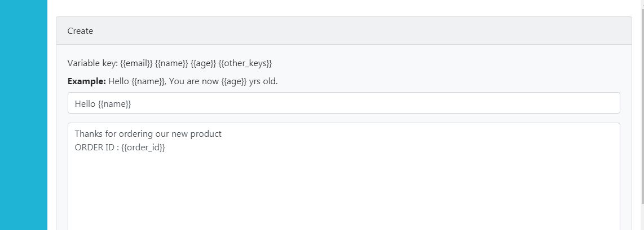
Task: Click the "Variable key:" label
Action: pos(92,63)
